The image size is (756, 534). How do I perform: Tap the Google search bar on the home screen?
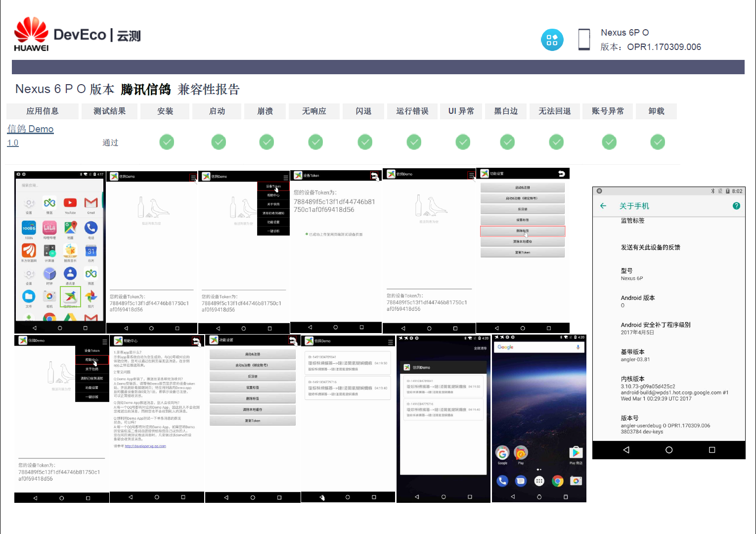(539, 347)
